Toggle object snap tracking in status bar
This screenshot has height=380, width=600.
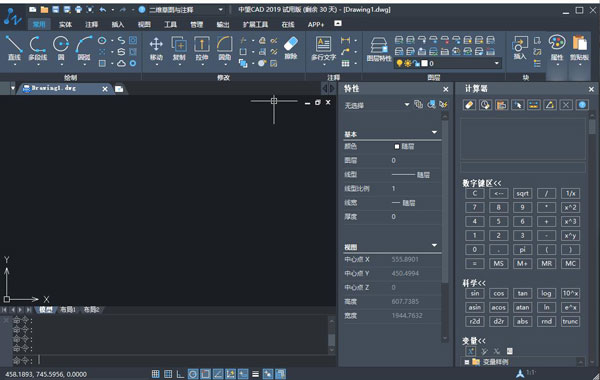click(x=218, y=374)
